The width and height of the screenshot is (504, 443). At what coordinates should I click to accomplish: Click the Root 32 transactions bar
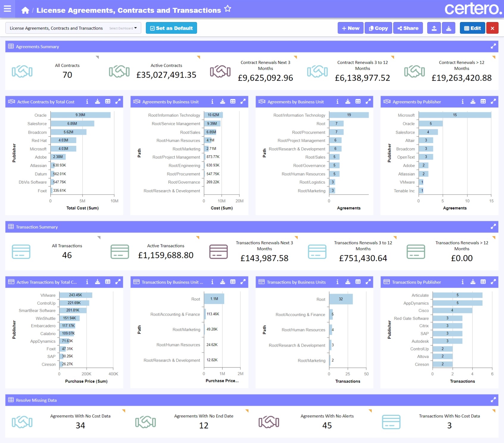[341, 299]
